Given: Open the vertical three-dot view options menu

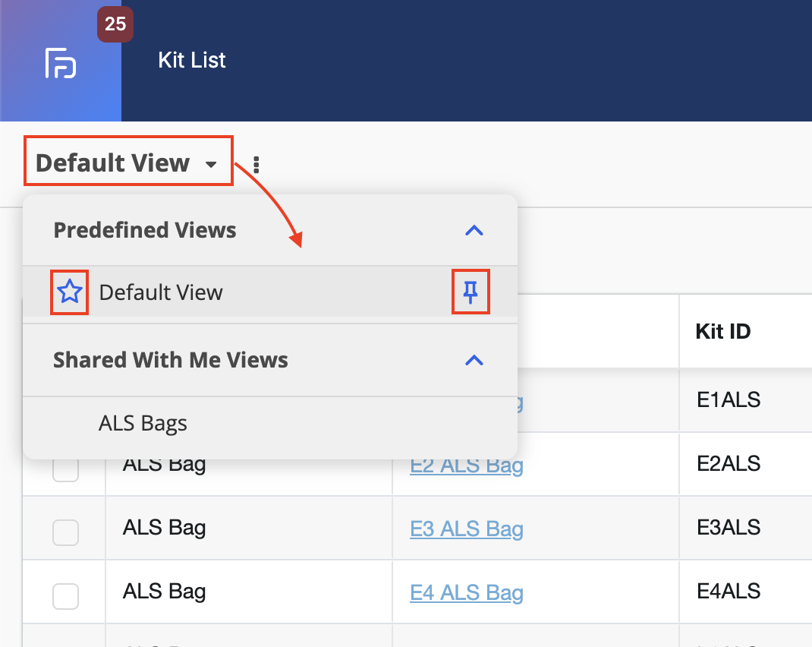Looking at the screenshot, I should [256, 165].
